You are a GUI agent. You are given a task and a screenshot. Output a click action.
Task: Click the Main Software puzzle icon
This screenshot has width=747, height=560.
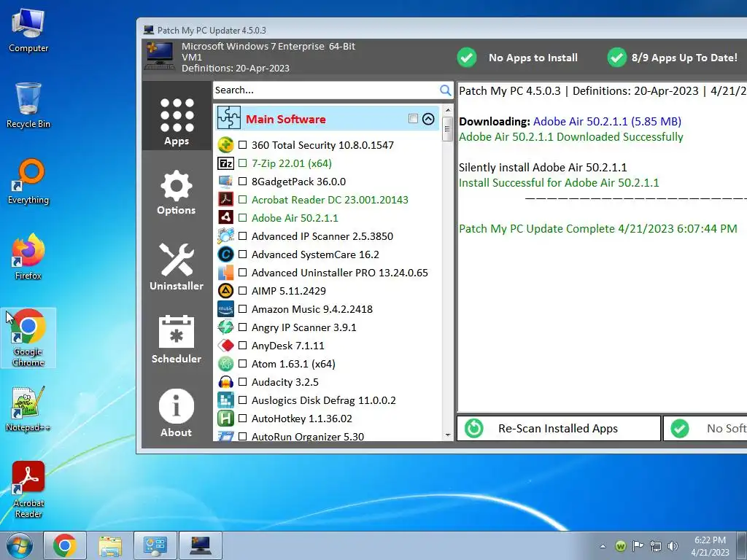[x=228, y=118]
